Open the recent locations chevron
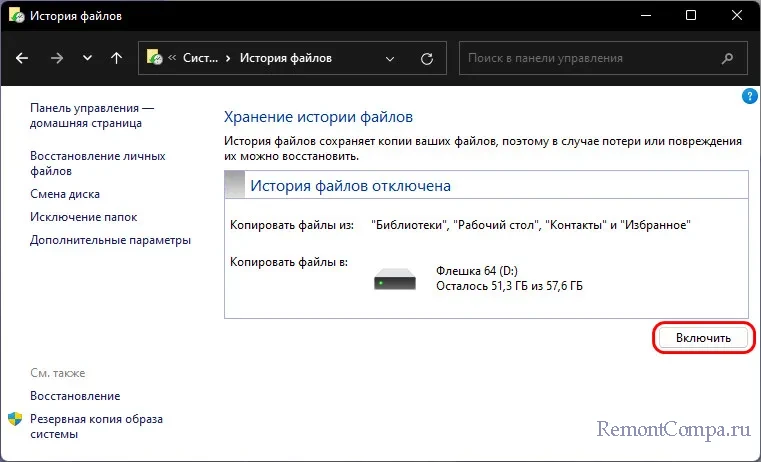 pos(87,58)
